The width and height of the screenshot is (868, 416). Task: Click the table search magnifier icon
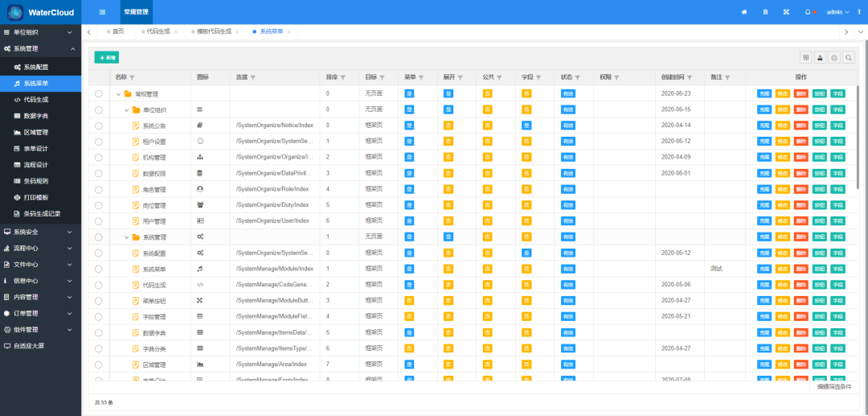849,58
